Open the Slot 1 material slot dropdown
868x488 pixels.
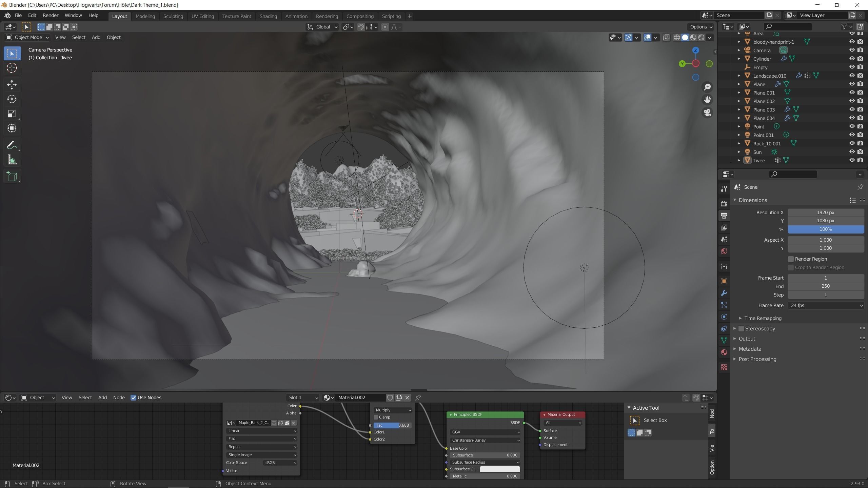pyautogui.click(x=303, y=398)
